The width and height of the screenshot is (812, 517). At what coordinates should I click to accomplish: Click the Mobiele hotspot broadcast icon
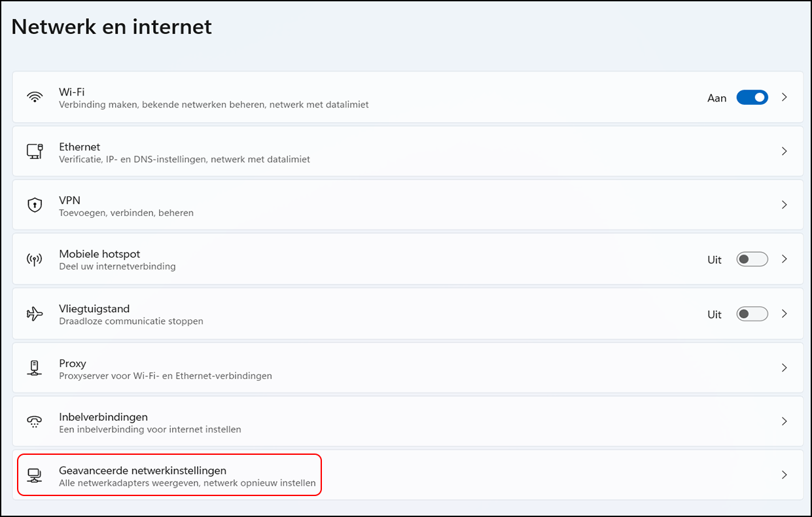(x=35, y=259)
